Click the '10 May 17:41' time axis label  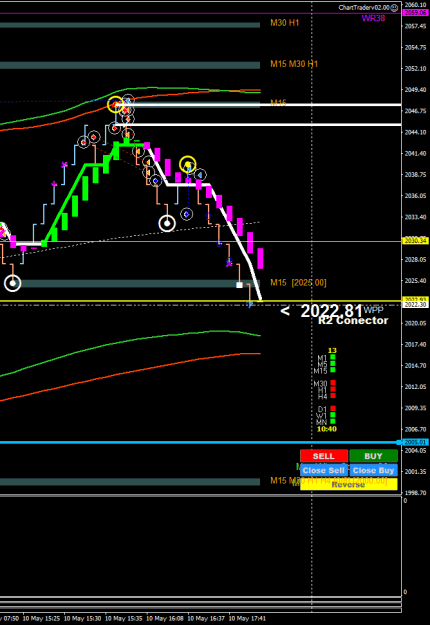[247, 619]
